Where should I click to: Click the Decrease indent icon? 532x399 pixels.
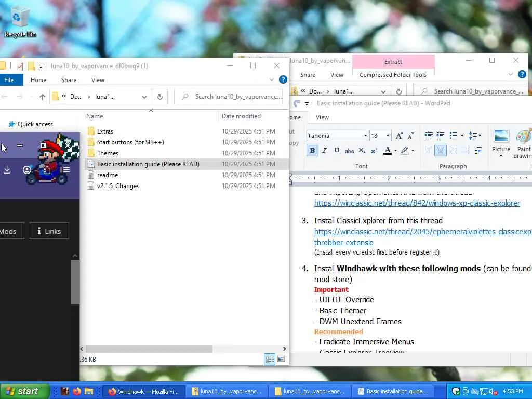coord(429,136)
